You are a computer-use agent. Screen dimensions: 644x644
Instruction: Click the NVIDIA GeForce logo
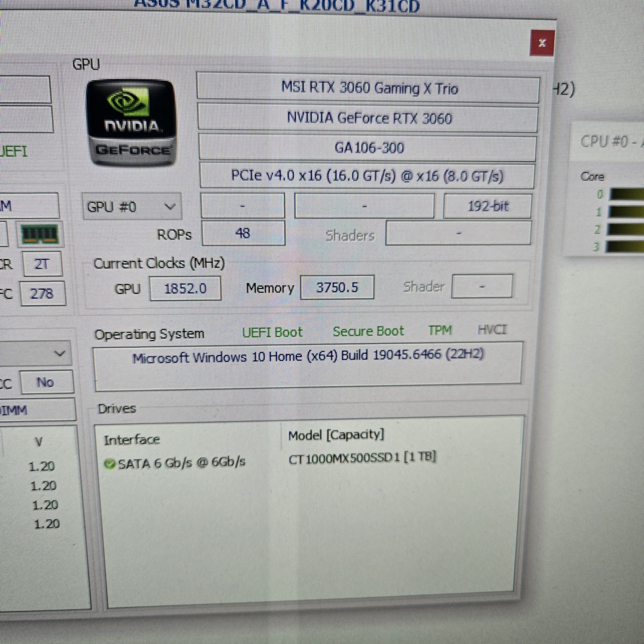132,123
